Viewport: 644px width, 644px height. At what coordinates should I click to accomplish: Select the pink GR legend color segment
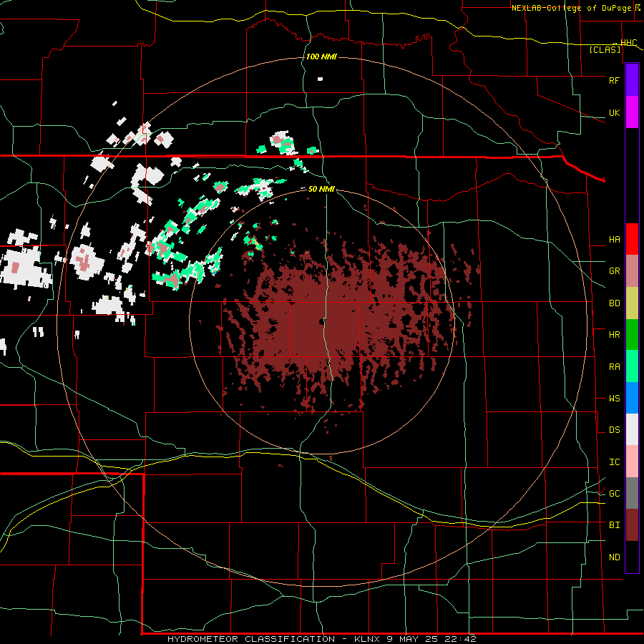pos(632,271)
